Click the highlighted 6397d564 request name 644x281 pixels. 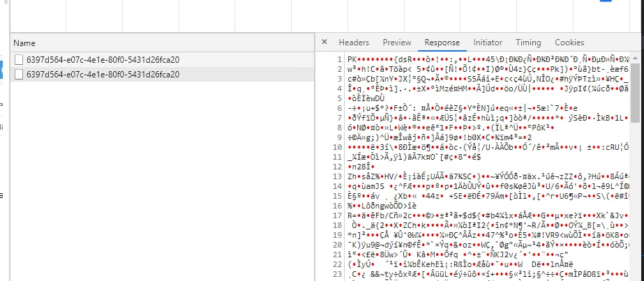(x=103, y=75)
